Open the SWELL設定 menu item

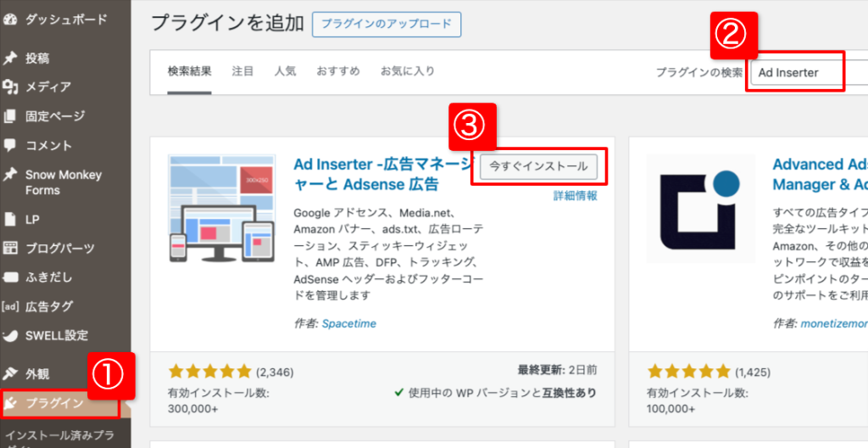point(56,335)
